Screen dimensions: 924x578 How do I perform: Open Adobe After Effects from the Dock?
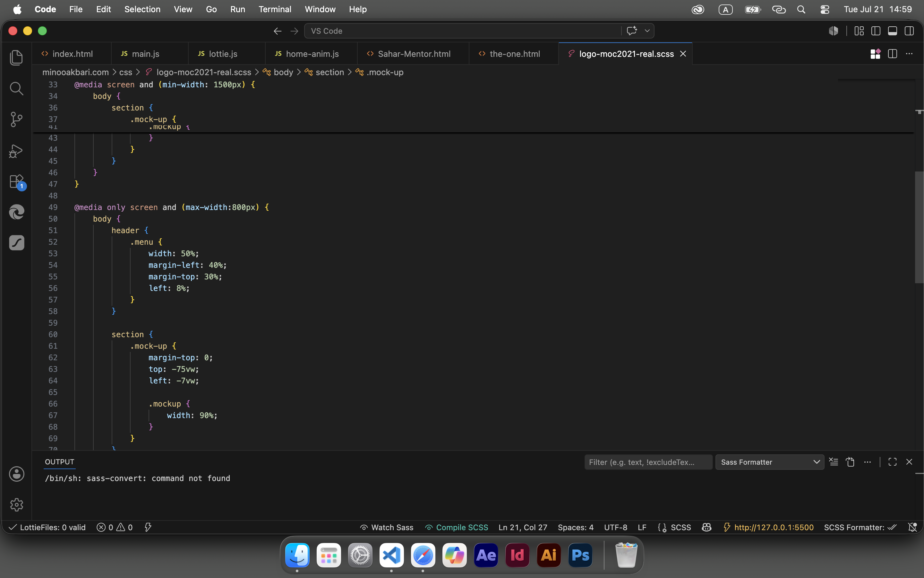click(x=486, y=555)
